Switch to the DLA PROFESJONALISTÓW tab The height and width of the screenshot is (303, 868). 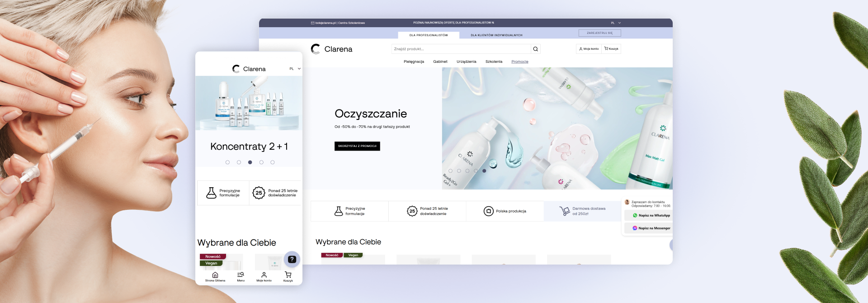(x=429, y=35)
